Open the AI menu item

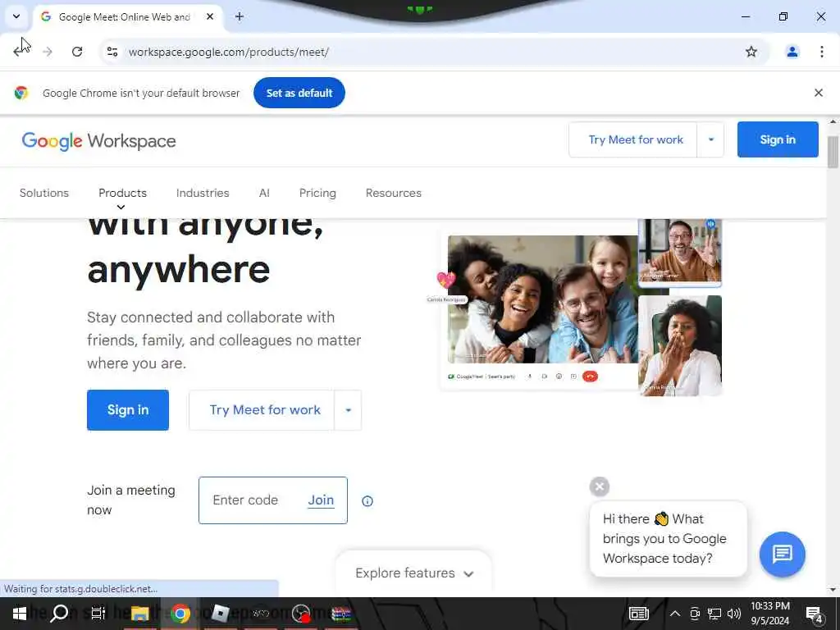tap(264, 193)
